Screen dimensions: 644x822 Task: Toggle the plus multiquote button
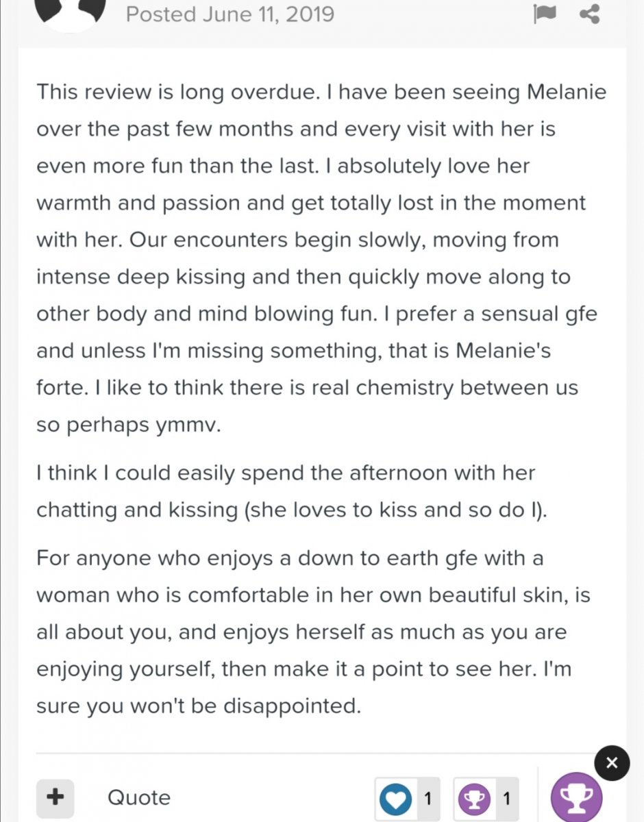(x=55, y=797)
